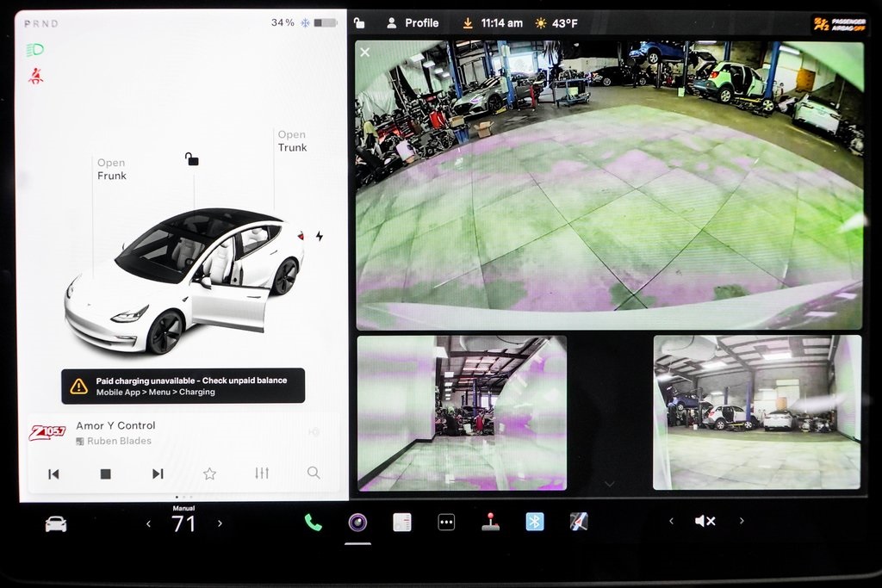Toggle the door lock icon above car
This screenshot has height=588, width=882.
191,159
